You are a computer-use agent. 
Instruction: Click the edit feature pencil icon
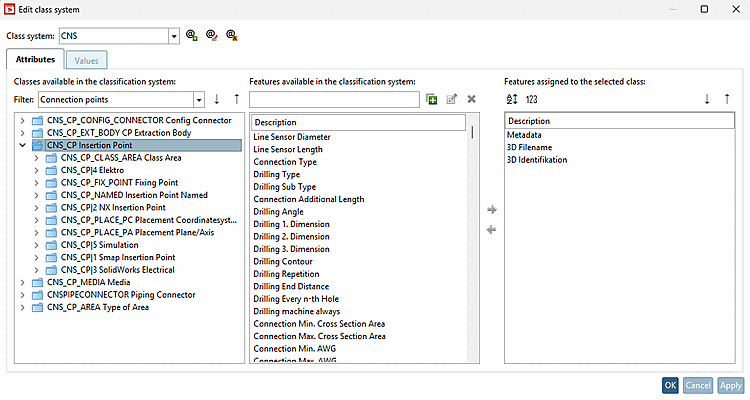452,99
